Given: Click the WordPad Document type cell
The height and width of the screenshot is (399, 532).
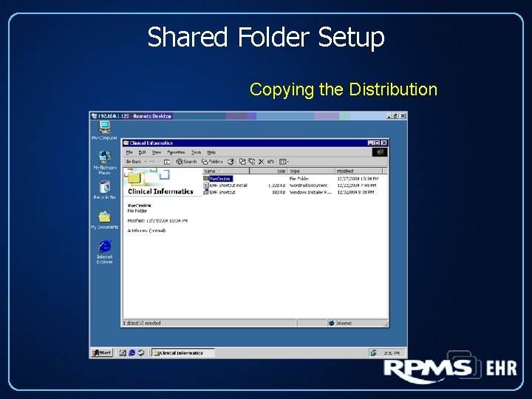Looking at the screenshot, I should 308,185.
